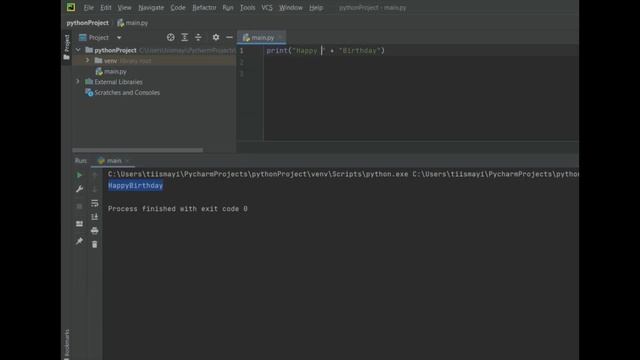Click the Stop process square icon
Viewport: 640px width, 360px height.
(x=79, y=207)
